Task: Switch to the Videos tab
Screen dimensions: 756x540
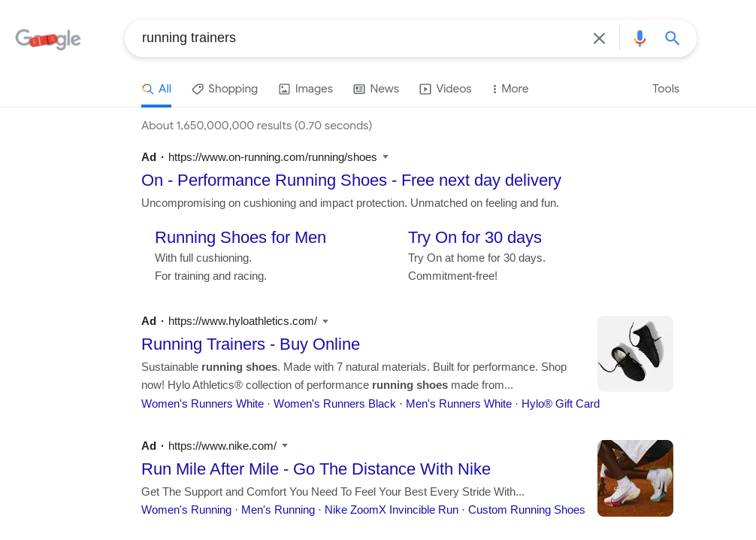Action: pos(454,89)
